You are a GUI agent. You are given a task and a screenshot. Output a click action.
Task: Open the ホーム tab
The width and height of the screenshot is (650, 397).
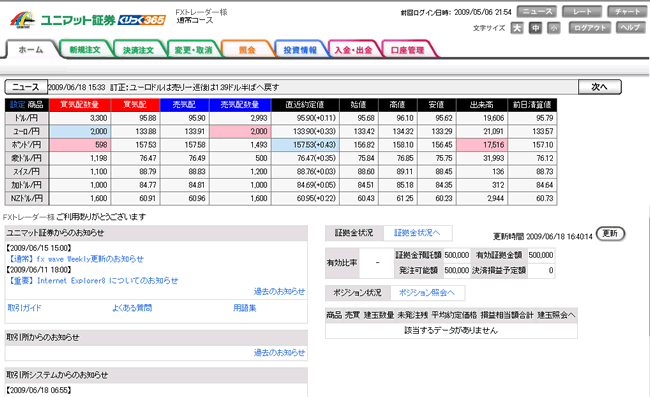pos(31,50)
